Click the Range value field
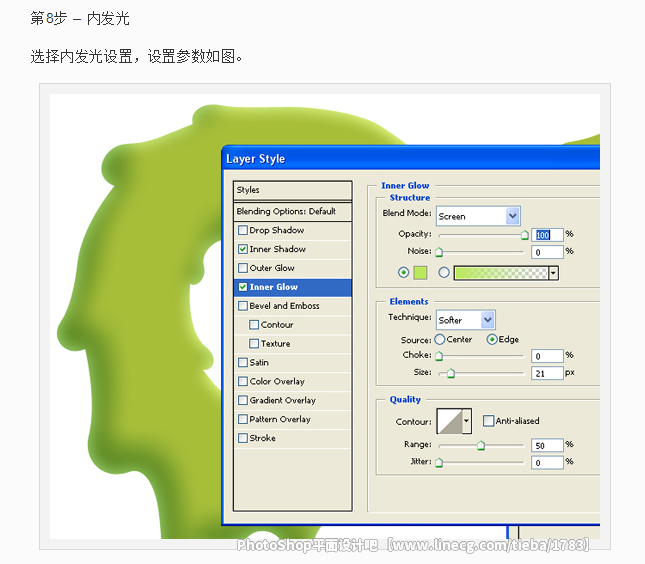The height and width of the screenshot is (564, 645). coord(547,445)
